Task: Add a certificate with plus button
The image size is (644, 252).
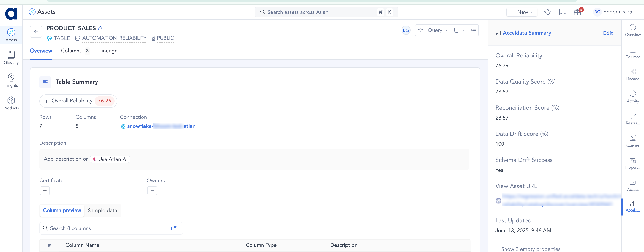Action: tap(45, 191)
